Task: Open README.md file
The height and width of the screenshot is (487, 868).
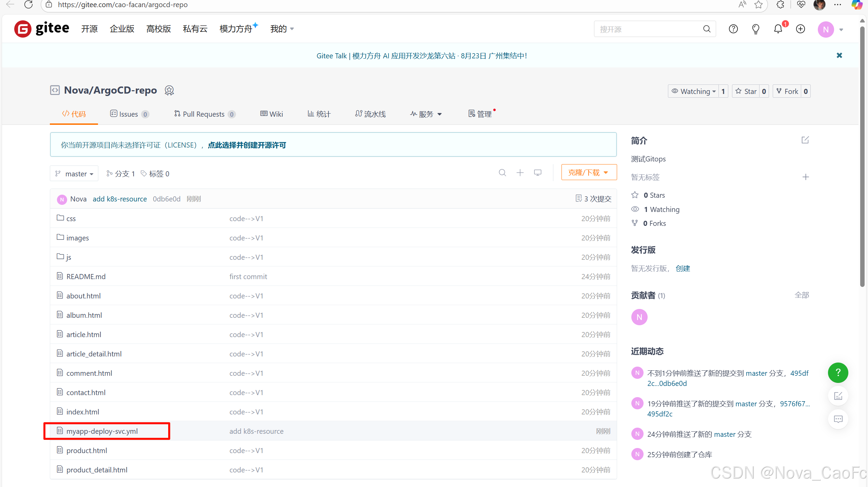Action: click(86, 276)
